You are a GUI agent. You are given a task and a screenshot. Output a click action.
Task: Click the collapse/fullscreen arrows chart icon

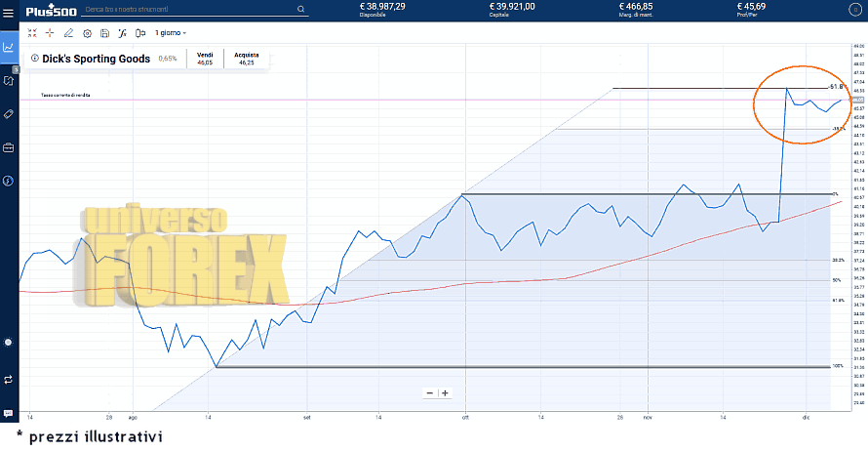pos(32,32)
